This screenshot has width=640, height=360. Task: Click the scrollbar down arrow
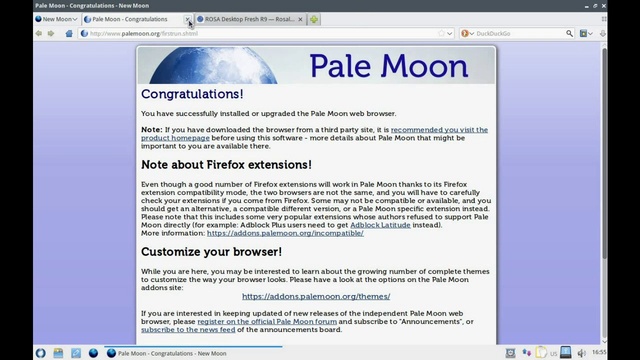tap(604, 341)
